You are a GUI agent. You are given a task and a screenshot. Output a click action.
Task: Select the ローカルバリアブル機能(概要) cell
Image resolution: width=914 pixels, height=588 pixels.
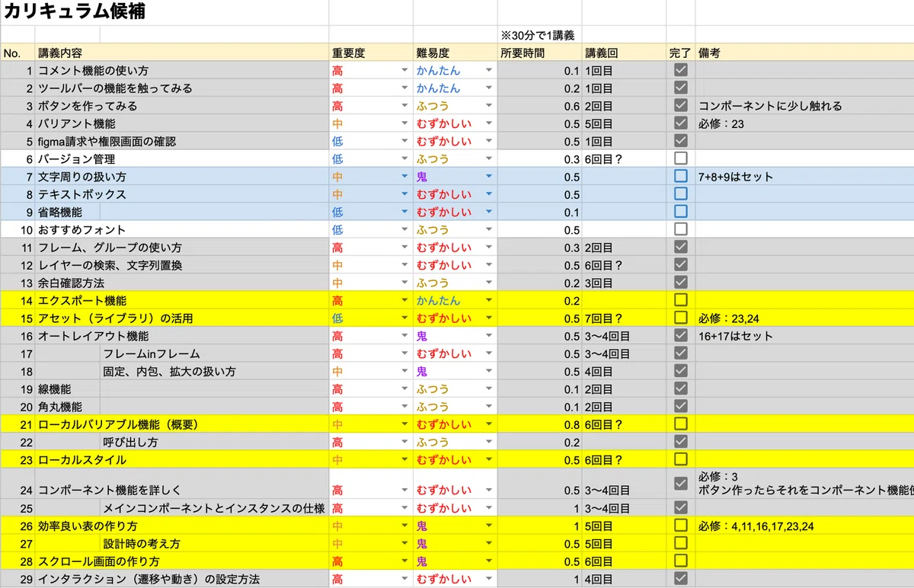[x=182, y=424]
